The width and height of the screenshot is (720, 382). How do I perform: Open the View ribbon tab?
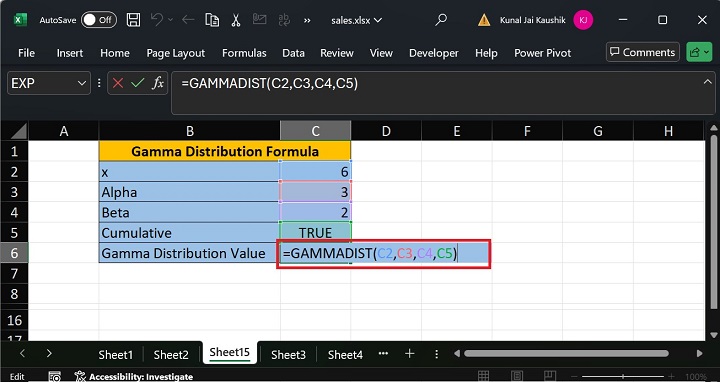point(381,53)
